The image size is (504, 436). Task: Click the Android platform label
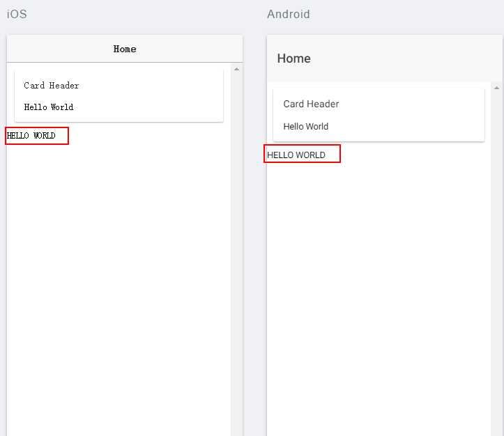coord(289,14)
